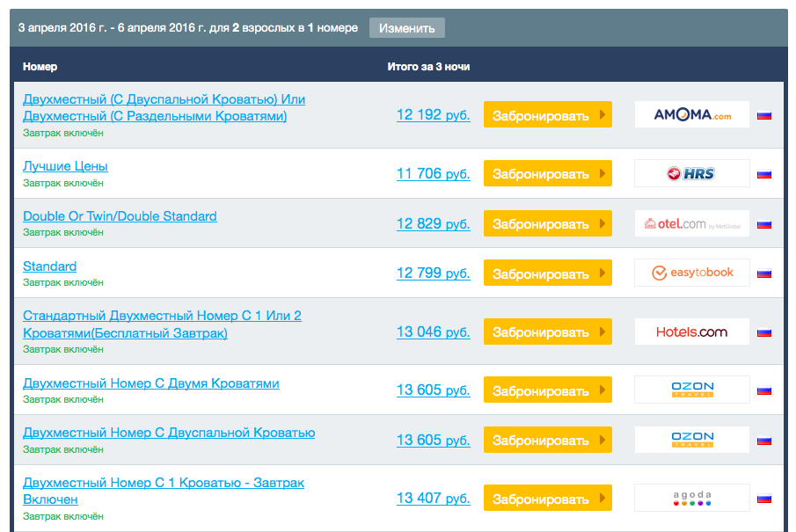796x532 pixels.
Task: Click the HRS provider logo
Action: pyautogui.click(x=692, y=174)
